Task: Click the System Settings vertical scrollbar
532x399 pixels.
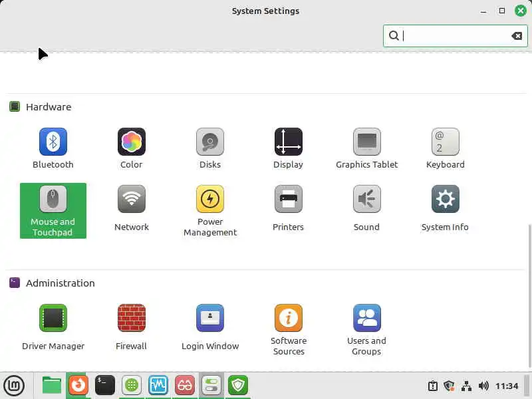Action: click(529, 295)
